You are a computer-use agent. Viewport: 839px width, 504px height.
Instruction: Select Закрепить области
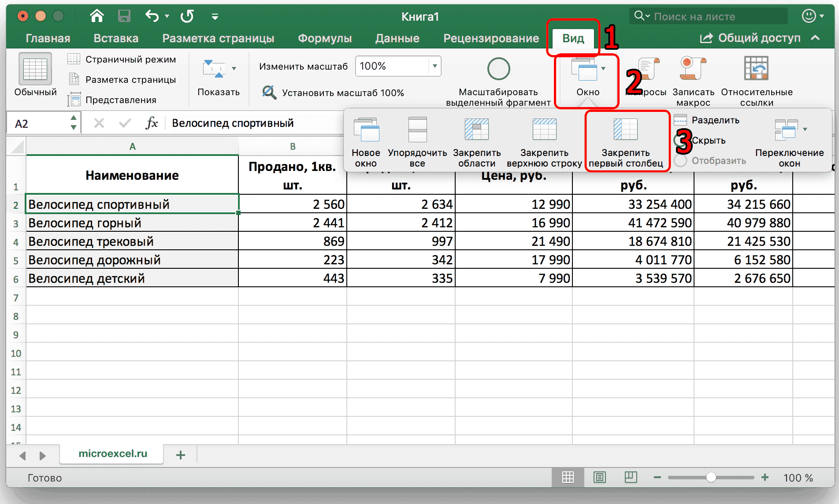[x=477, y=141]
